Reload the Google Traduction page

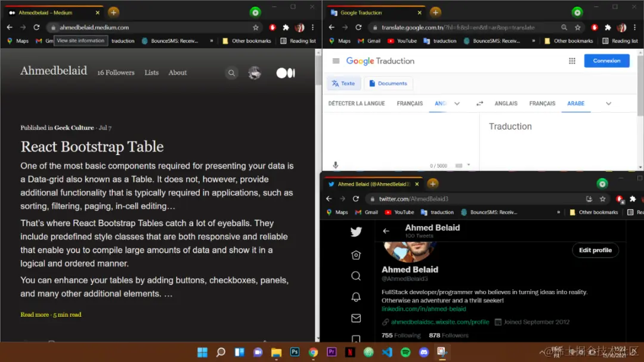click(358, 27)
